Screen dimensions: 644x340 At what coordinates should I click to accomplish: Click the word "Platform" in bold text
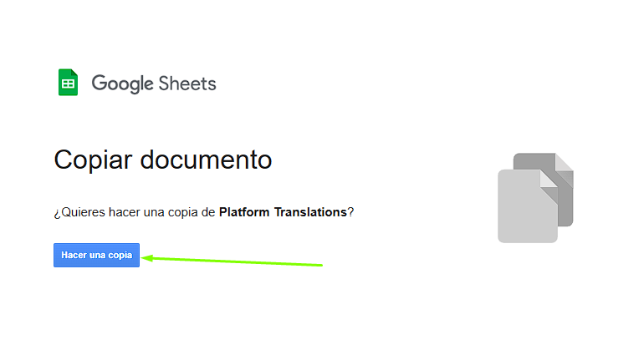243,212
